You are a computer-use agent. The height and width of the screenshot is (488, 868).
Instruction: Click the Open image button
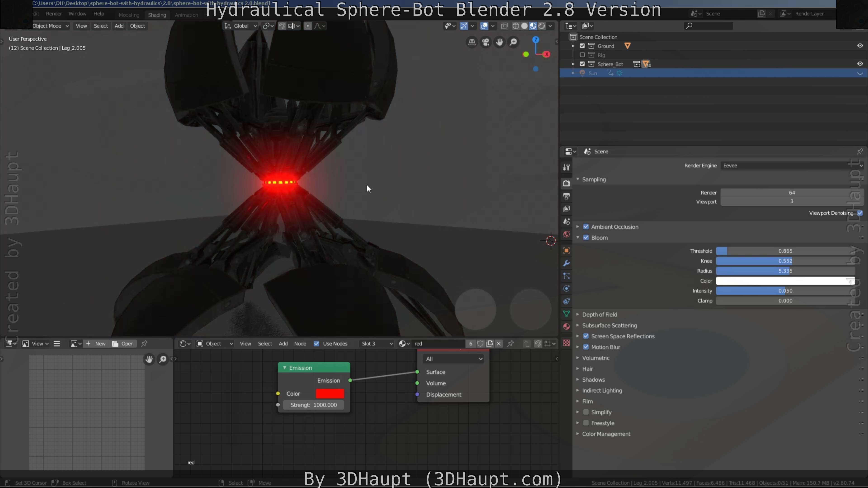[123, 343]
